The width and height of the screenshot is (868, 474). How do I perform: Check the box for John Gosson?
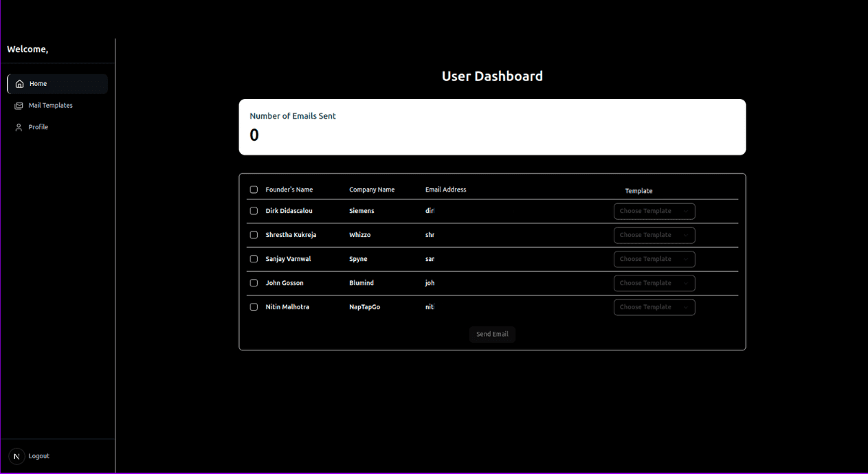pos(254,283)
